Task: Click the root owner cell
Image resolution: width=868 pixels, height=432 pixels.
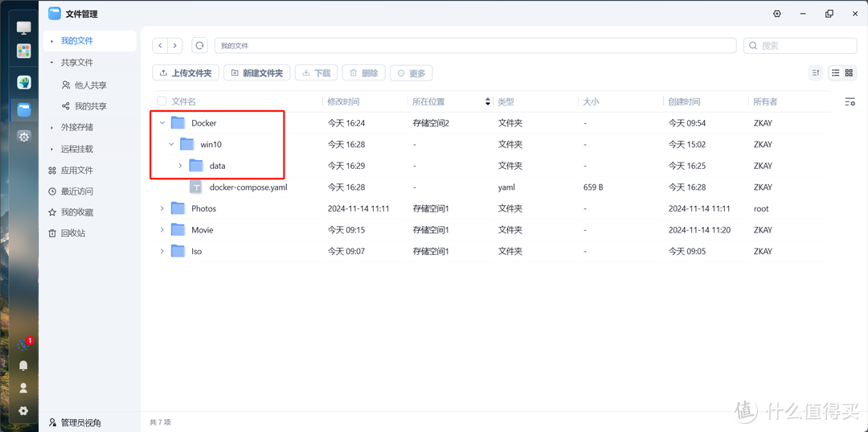Action: pos(761,209)
